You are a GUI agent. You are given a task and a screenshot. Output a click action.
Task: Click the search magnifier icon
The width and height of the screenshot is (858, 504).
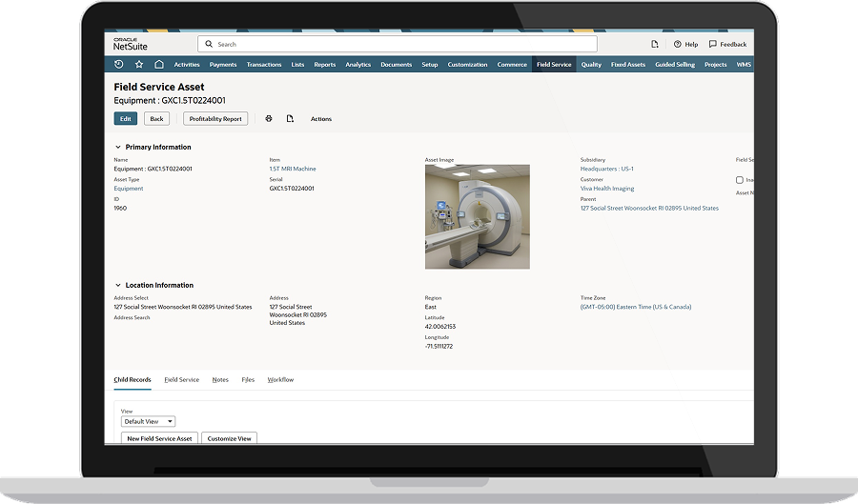[209, 44]
